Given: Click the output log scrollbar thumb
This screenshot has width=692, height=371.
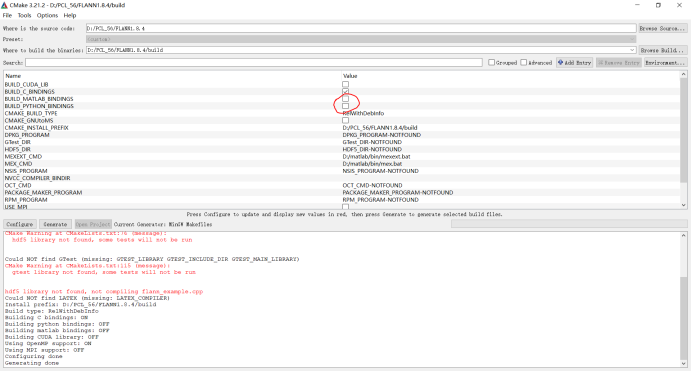Looking at the screenshot, I should coord(684,318).
